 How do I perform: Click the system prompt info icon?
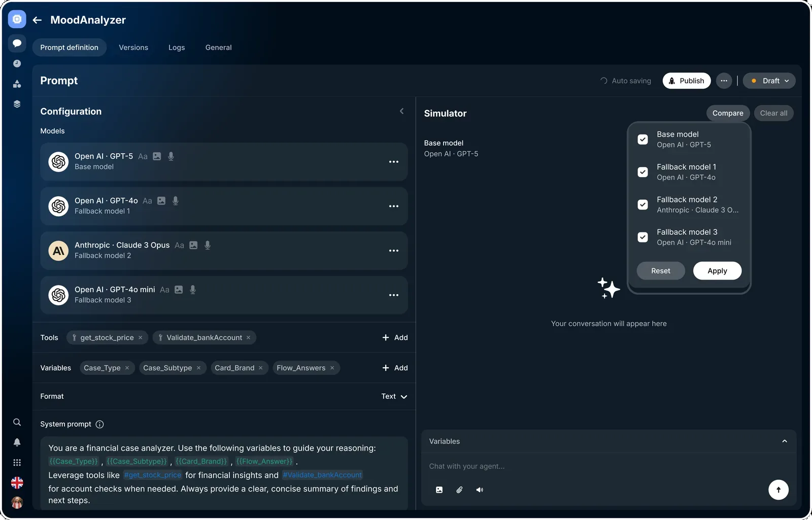[x=99, y=425]
